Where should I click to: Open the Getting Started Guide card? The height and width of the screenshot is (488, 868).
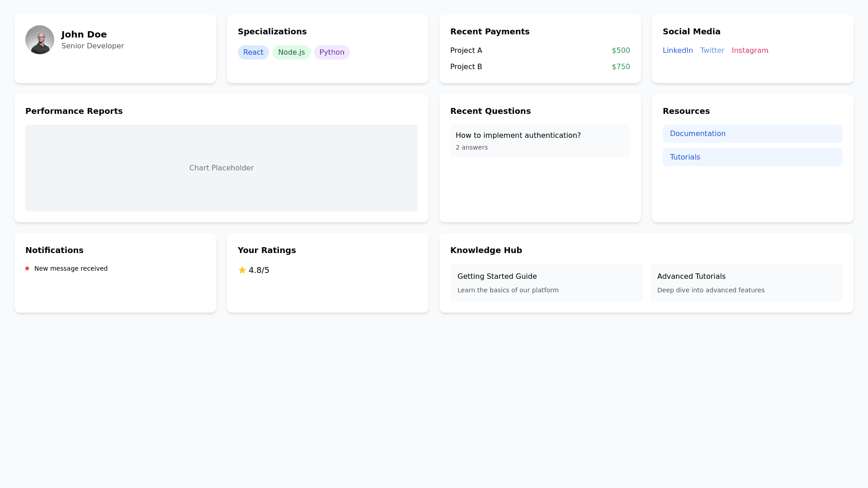546,282
